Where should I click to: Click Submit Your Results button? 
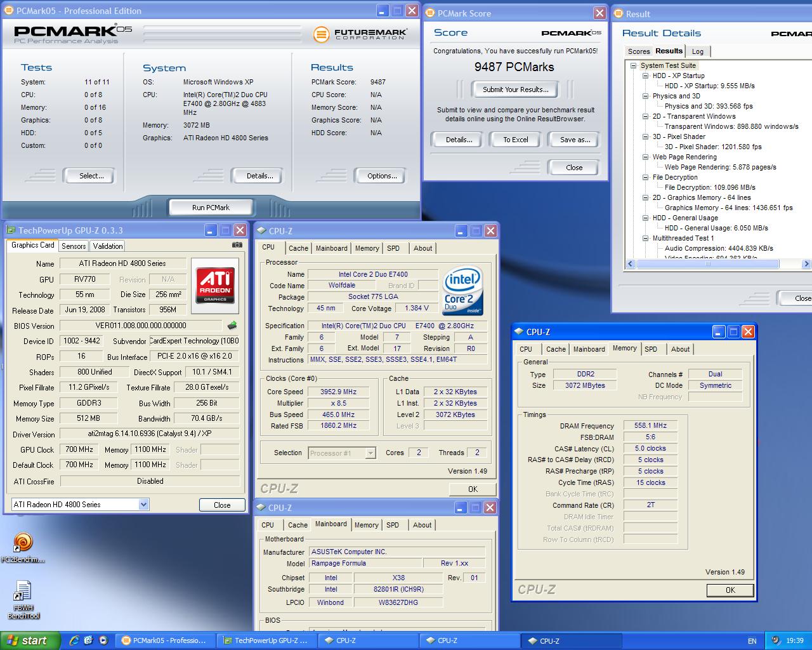515,90
